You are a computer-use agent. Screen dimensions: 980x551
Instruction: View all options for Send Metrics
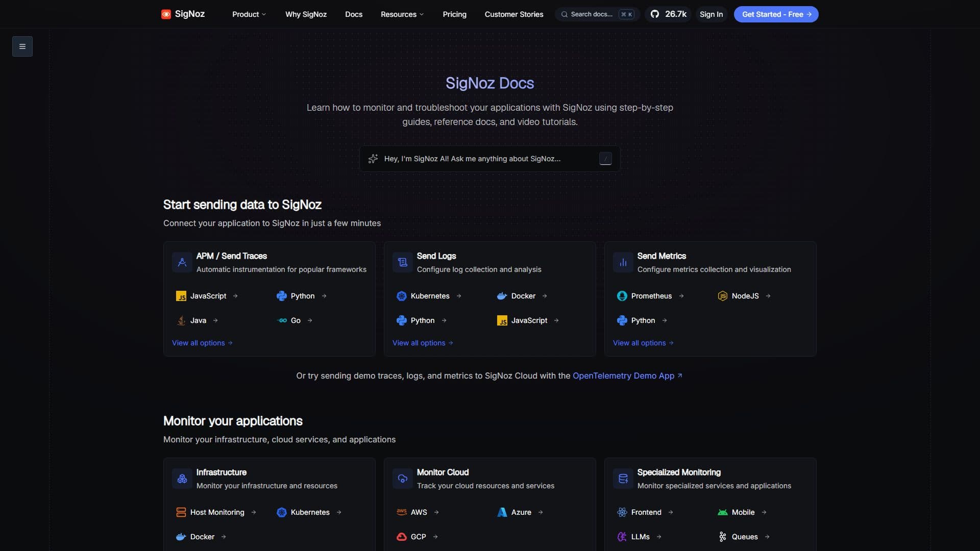tap(644, 343)
